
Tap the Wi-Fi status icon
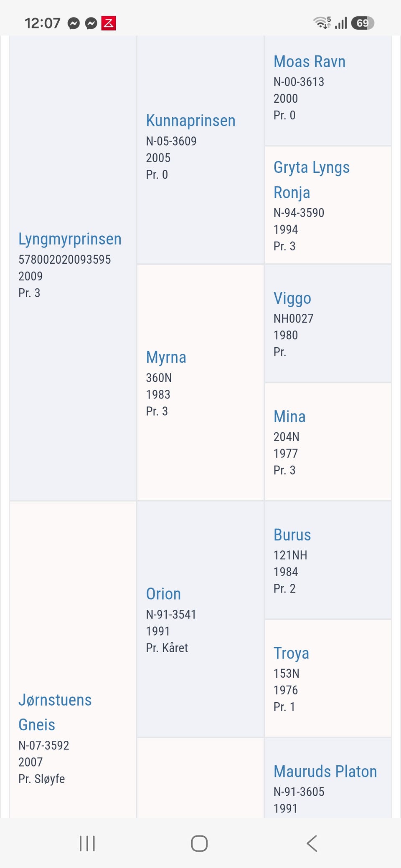(x=322, y=23)
